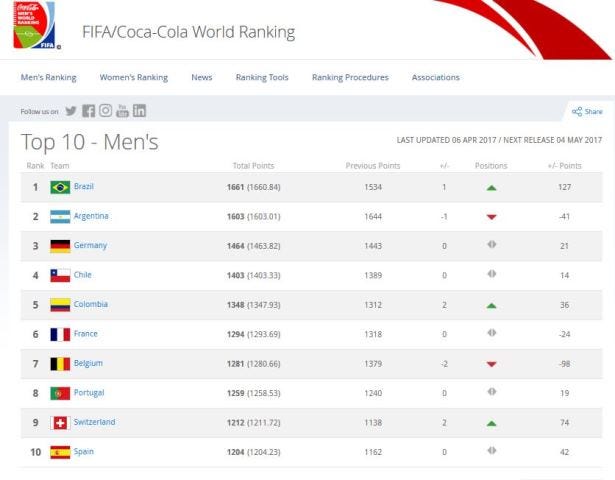Open the LinkedIn follow icon
The image size is (615, 480).
click(139, 111)
